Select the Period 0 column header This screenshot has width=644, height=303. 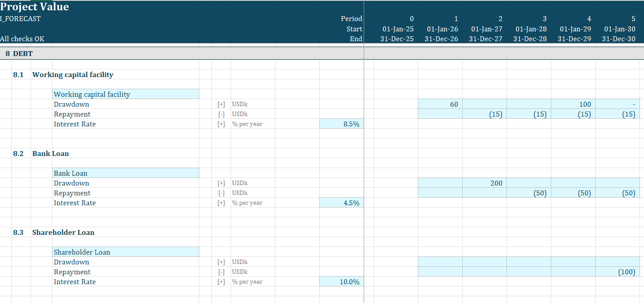[x=412, y=19]
